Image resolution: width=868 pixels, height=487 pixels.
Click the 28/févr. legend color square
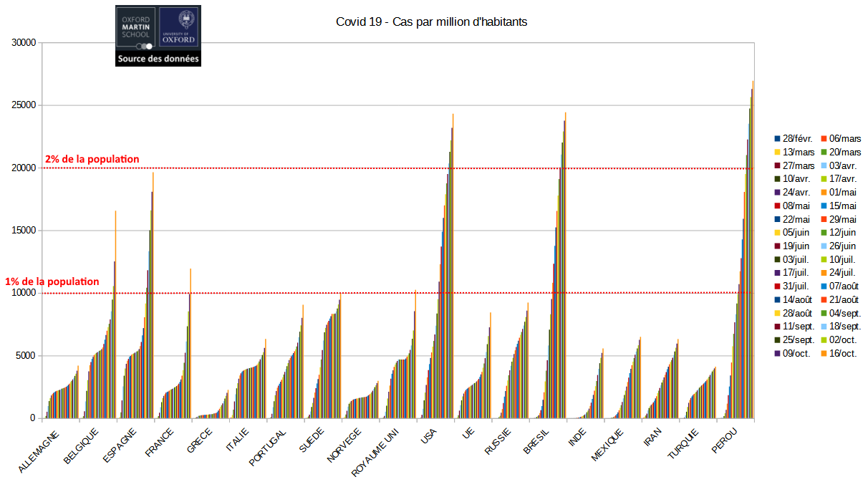click(x=777, y=139)
